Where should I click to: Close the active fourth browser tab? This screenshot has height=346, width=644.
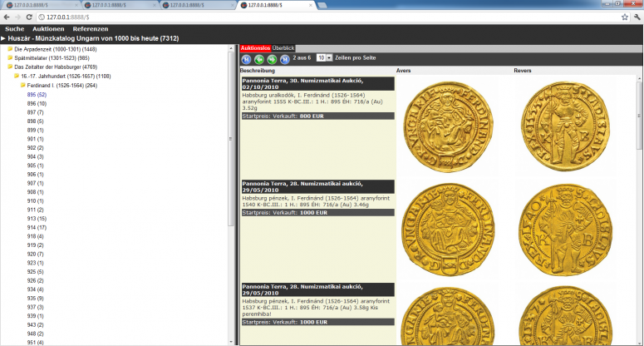[311, 5]
